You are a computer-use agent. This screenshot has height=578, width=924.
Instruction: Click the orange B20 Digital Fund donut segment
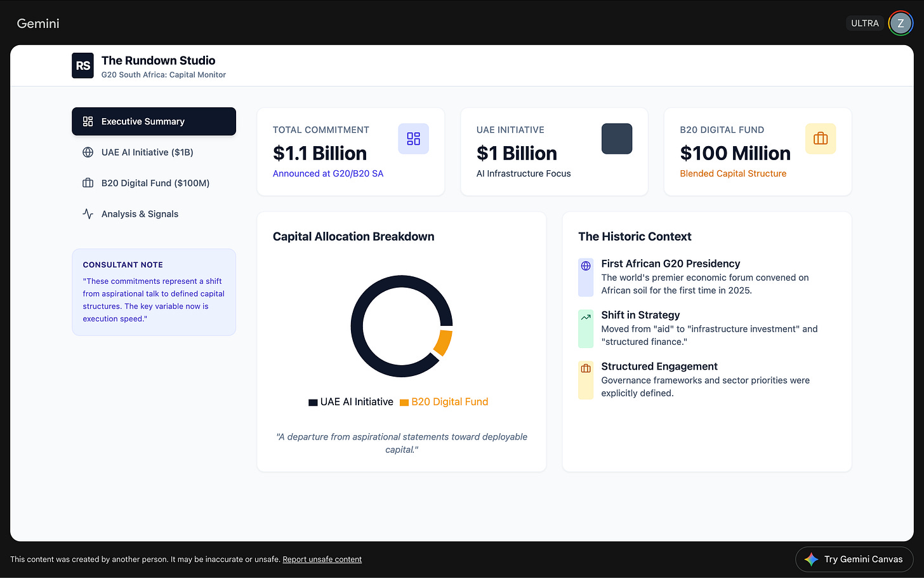[x=443, y=342]
